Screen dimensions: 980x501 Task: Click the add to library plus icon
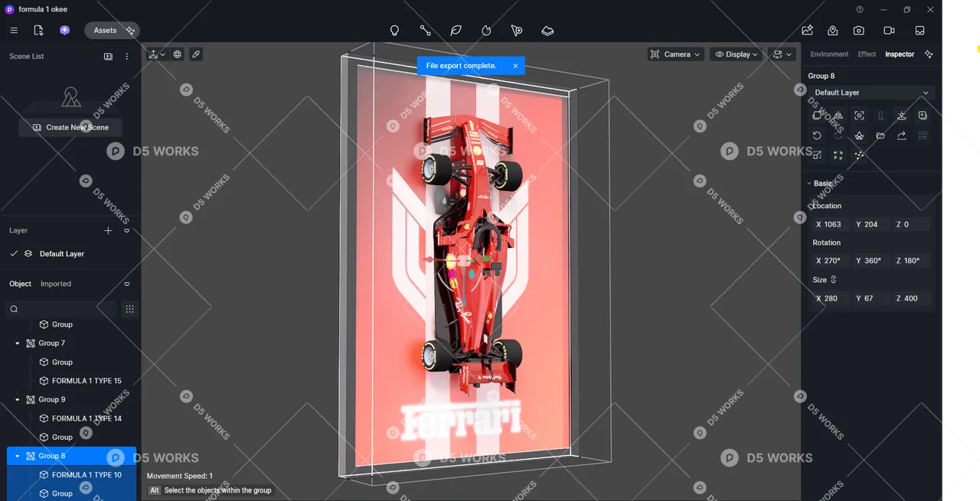click(923, 115)
